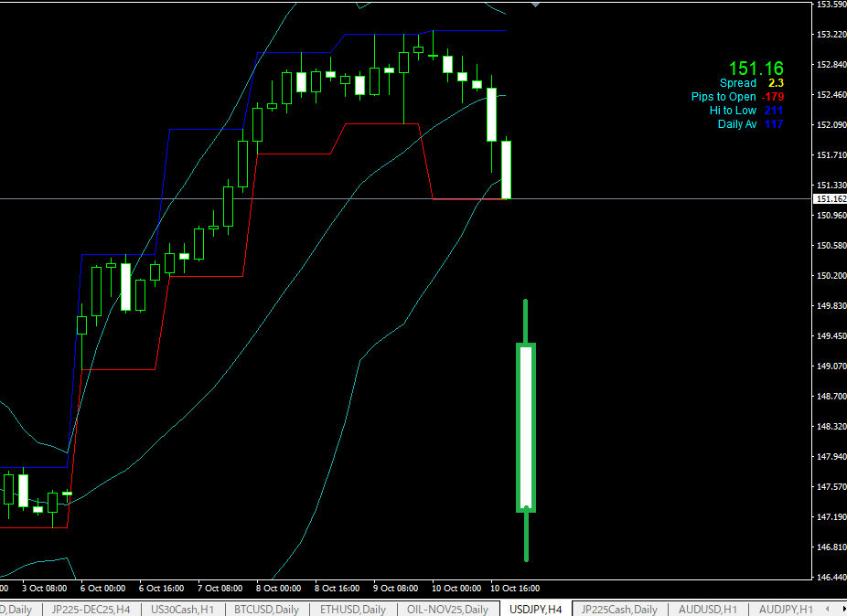Click the chart shift triangle marker at top
The width and height of the screenshot is (847, 616).
[x=535, y=5]
